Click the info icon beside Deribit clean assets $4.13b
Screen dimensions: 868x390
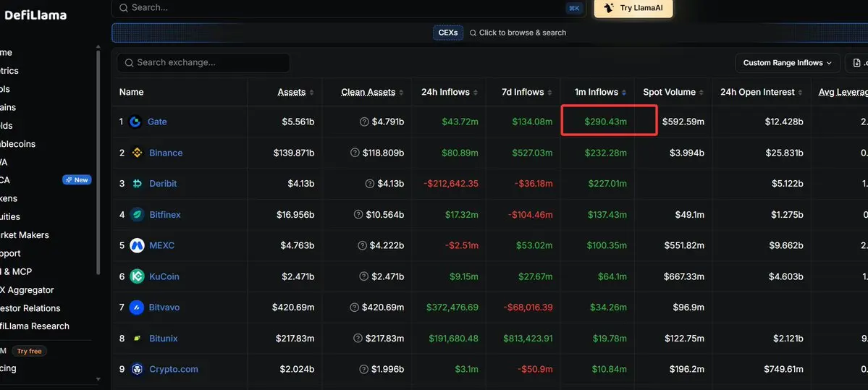[x=370, y=184]
